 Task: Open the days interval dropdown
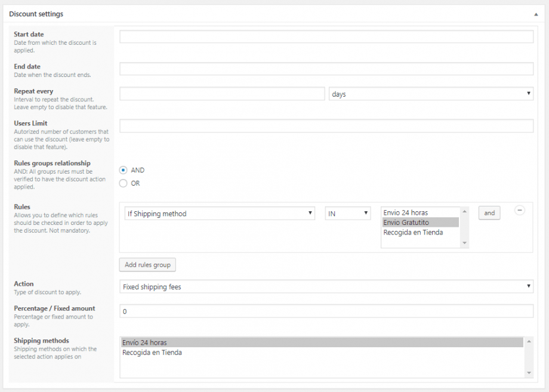tap(430, 94)
